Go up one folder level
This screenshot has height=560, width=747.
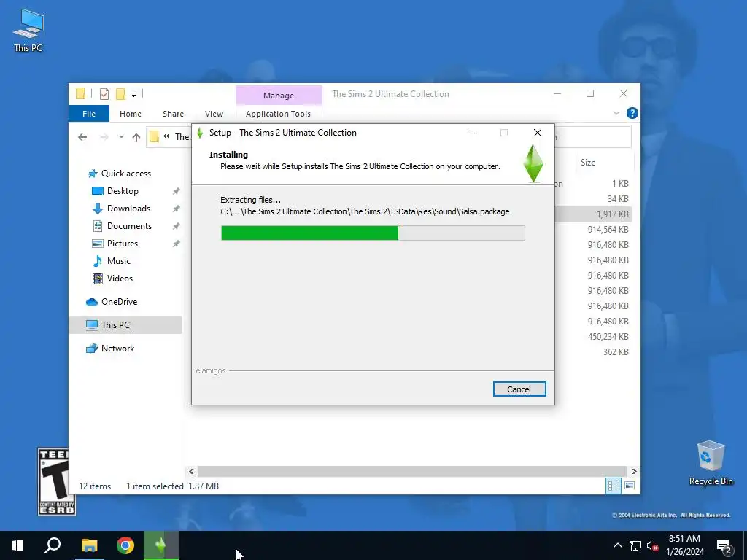136,137
